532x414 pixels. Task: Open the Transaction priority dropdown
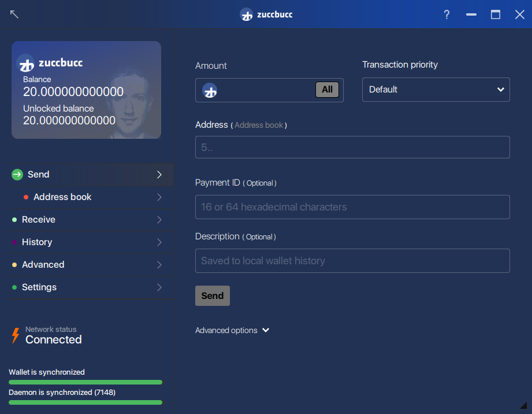click(x=436, y=90)
